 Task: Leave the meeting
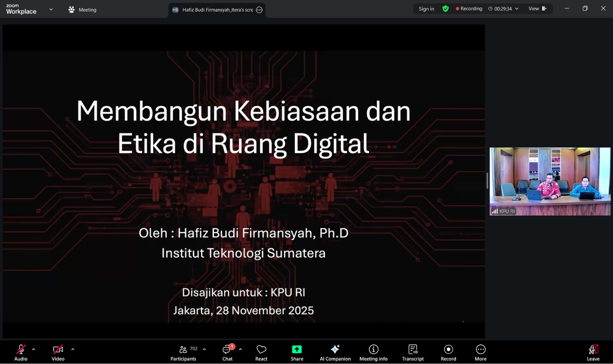[x=593, y=353]
